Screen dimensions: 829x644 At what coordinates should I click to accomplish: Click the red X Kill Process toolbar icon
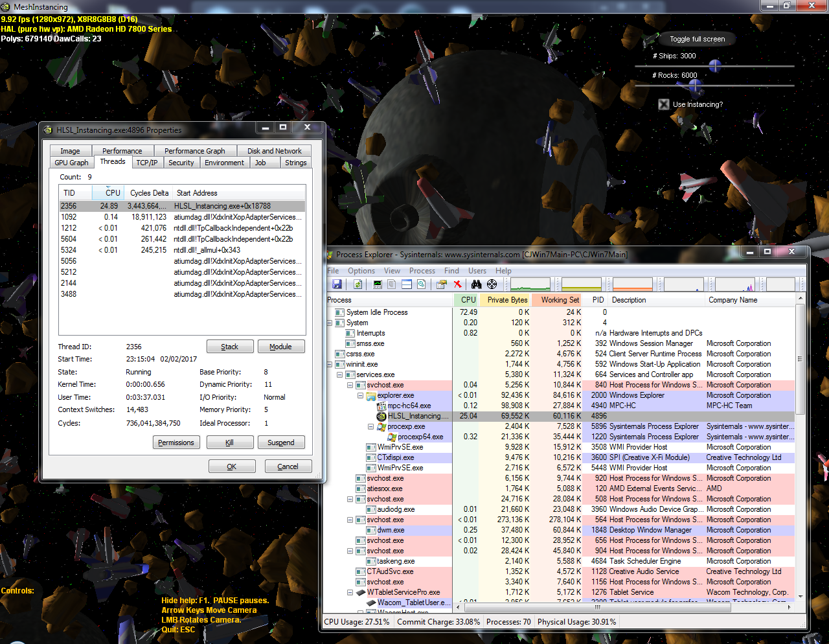tap(457, 284)
